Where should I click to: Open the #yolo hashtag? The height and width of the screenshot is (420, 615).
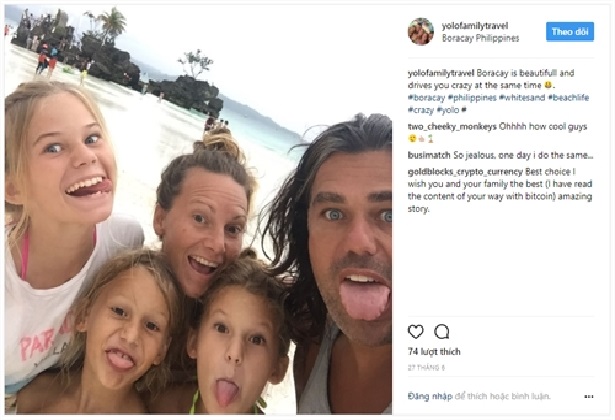click(x=448, y=110)
